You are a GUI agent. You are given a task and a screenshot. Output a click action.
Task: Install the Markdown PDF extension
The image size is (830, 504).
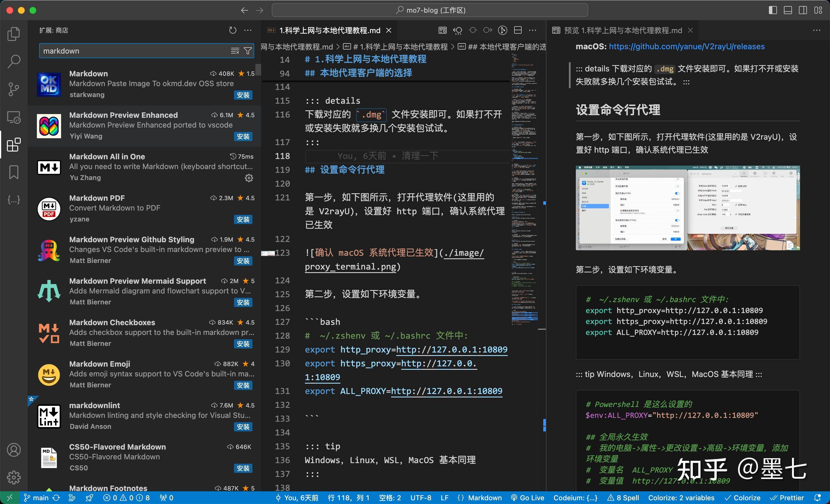243,219
